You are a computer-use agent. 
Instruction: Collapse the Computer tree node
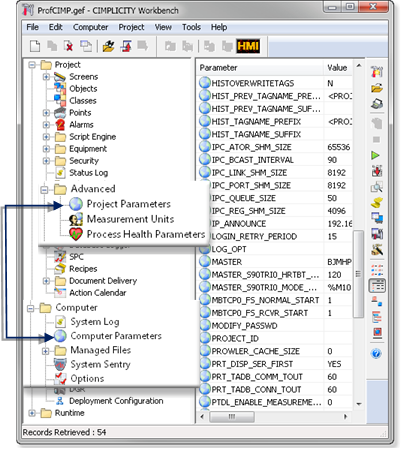30,308
